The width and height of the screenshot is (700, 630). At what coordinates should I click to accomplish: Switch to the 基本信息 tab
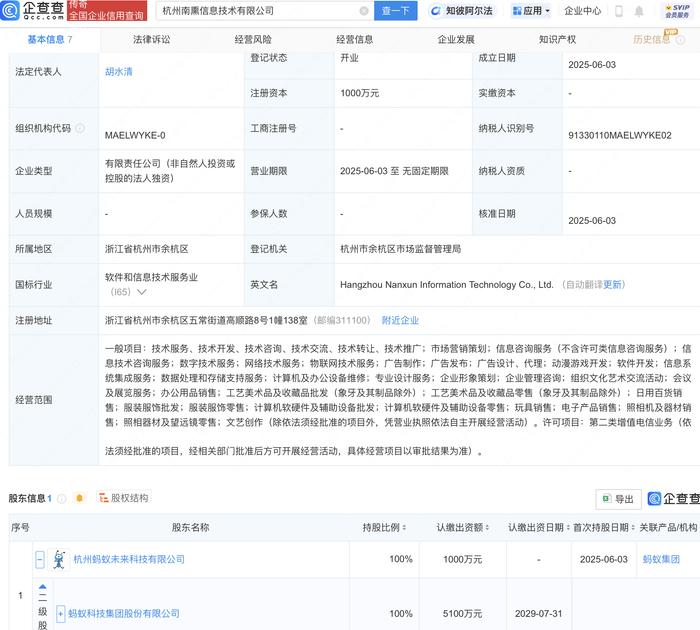pos(50,40)
